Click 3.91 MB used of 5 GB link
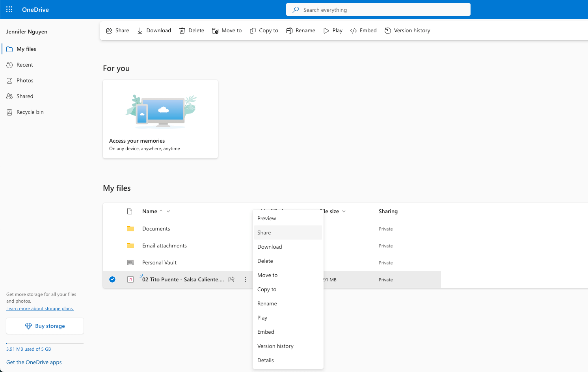Image resolution: width=588 pixels, height=372 pixels. 28,349
